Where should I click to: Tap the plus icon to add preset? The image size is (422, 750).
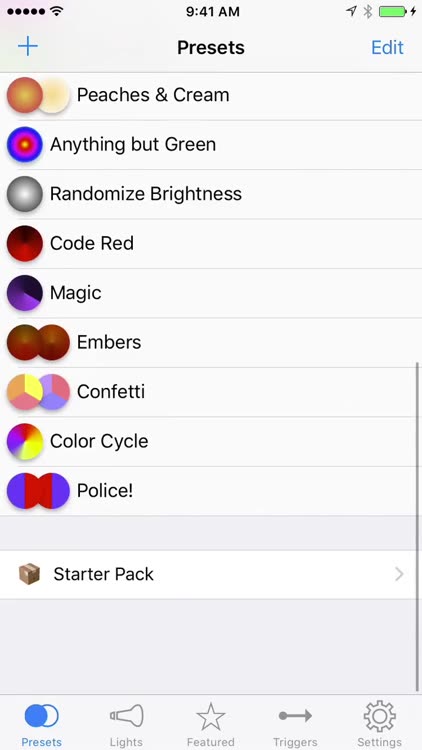[28, 46]
